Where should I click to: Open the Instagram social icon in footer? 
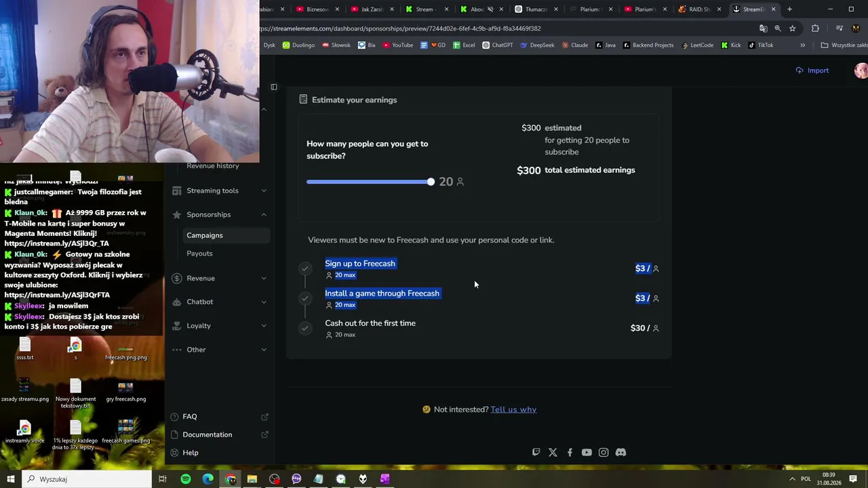[604, 452]
